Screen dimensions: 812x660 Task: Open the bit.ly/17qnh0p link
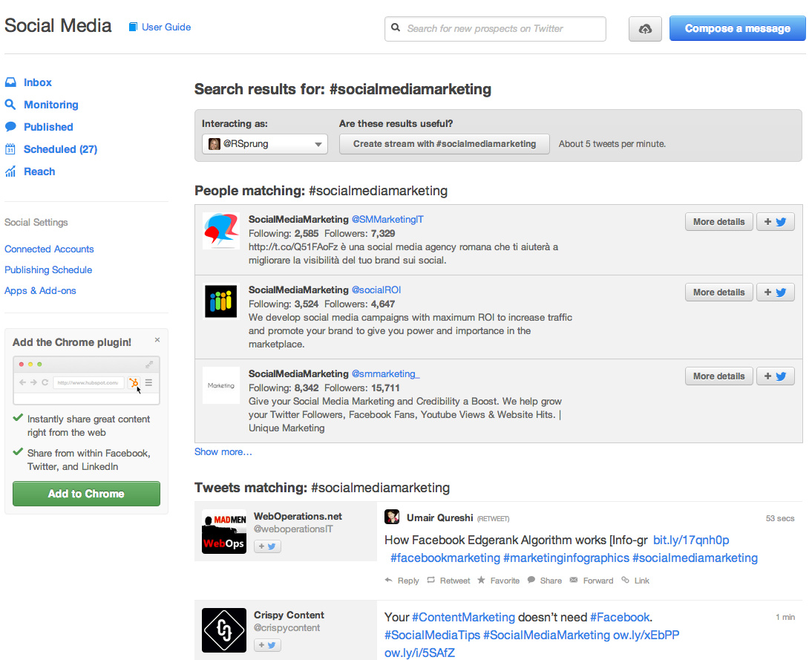[691, 540]
